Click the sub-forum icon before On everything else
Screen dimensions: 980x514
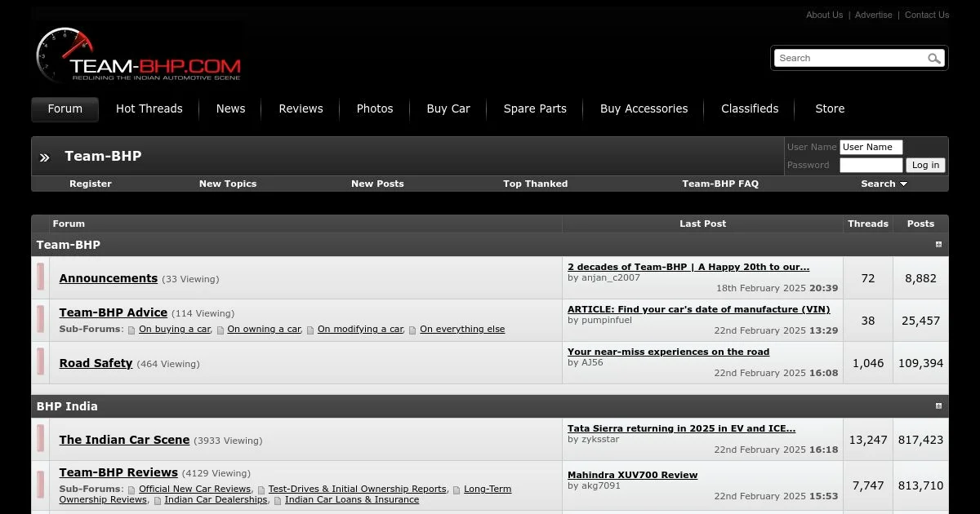coord(412,330)
